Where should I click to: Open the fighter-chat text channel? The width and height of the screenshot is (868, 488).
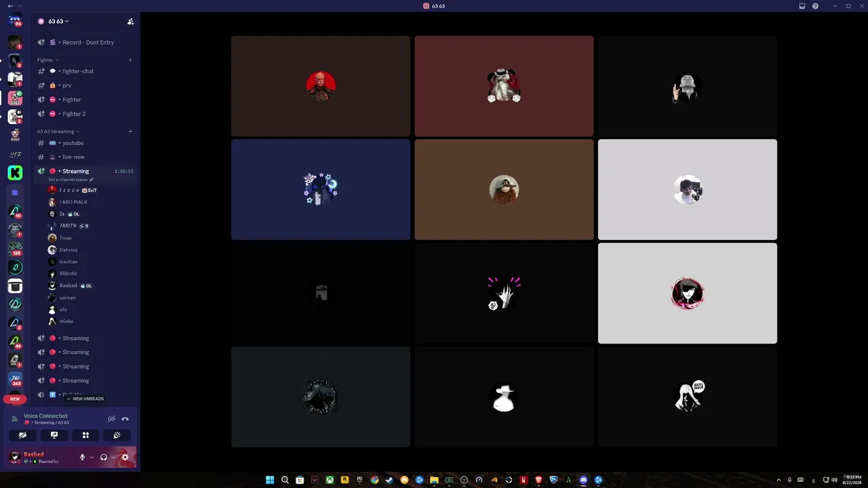click(85, 71)
